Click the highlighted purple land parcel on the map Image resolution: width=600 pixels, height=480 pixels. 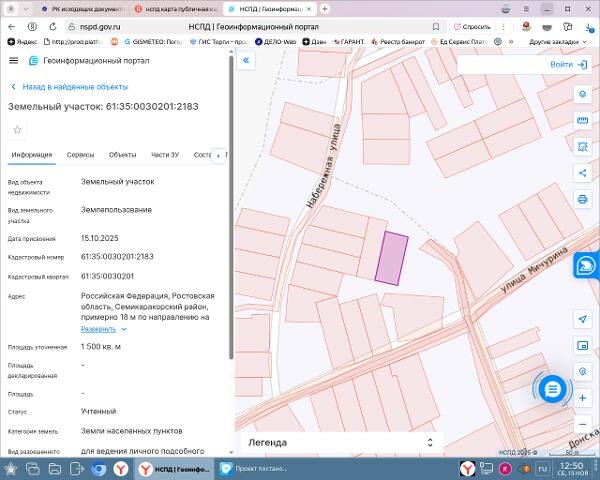point(391,258)
